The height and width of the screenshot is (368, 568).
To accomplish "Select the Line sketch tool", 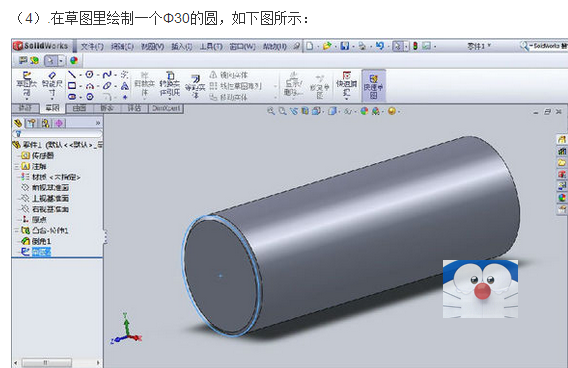I will (x=72, y=75).
